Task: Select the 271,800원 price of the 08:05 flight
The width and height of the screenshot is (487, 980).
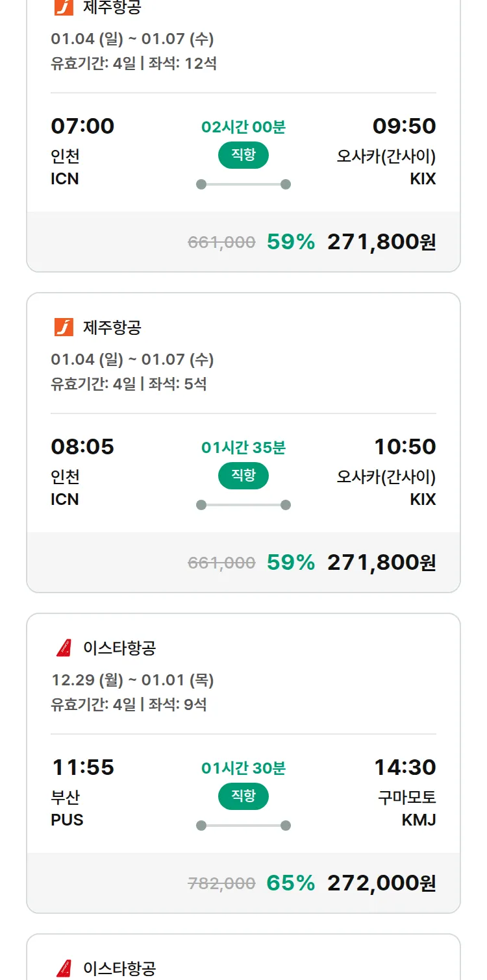Action: [x=381, y=563]
